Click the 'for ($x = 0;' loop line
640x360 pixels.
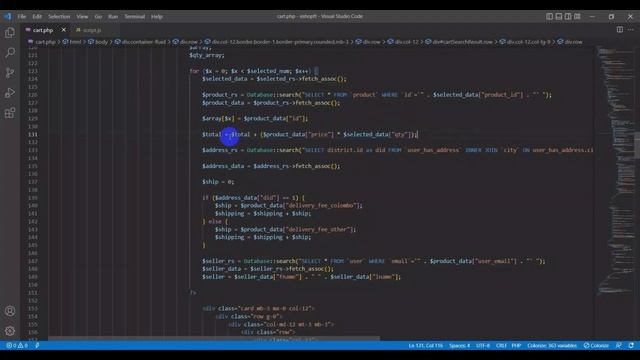pos(254,71)
